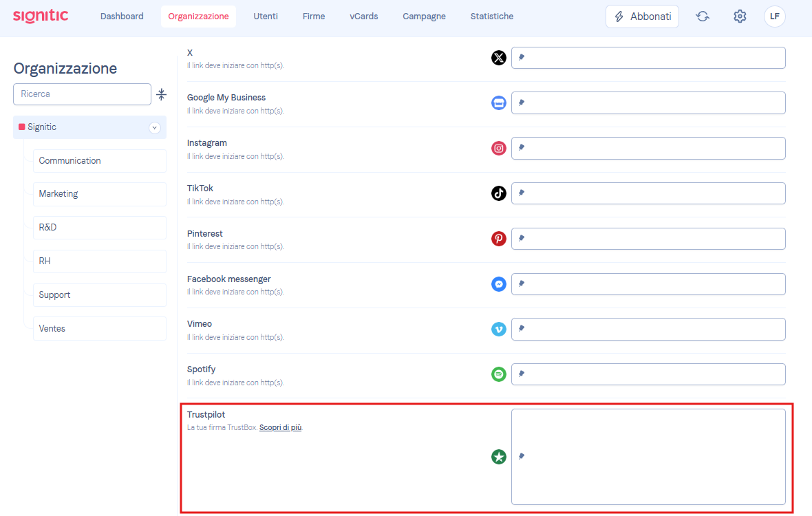Click the Trustpilot star icon
The width and height of the screenshot is (812, 516).
(x=498, y=456)
